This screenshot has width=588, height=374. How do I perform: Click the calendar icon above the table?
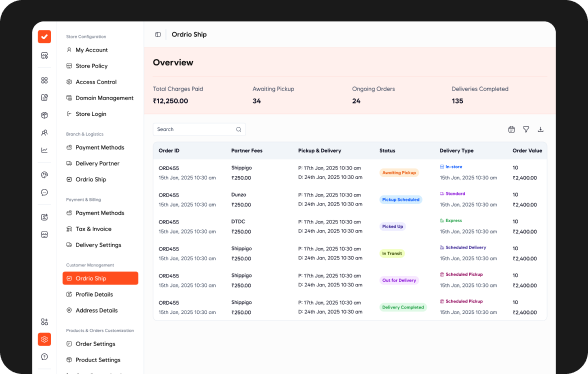point(511,129)
